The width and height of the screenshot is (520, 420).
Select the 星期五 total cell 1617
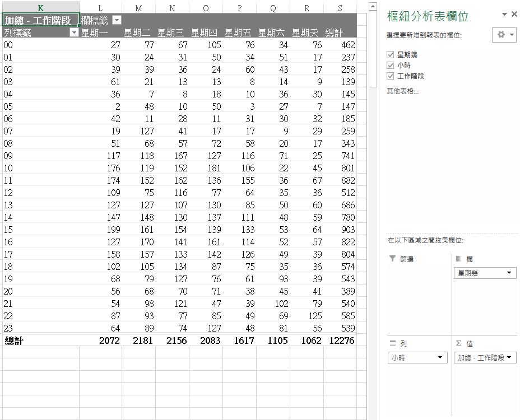(239, 340)
